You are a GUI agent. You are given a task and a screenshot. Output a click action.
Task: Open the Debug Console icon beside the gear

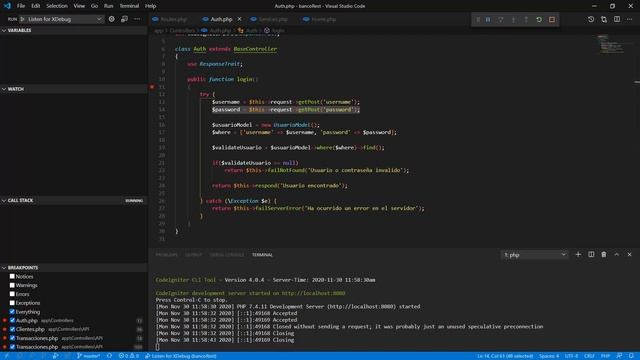[124, 19]
